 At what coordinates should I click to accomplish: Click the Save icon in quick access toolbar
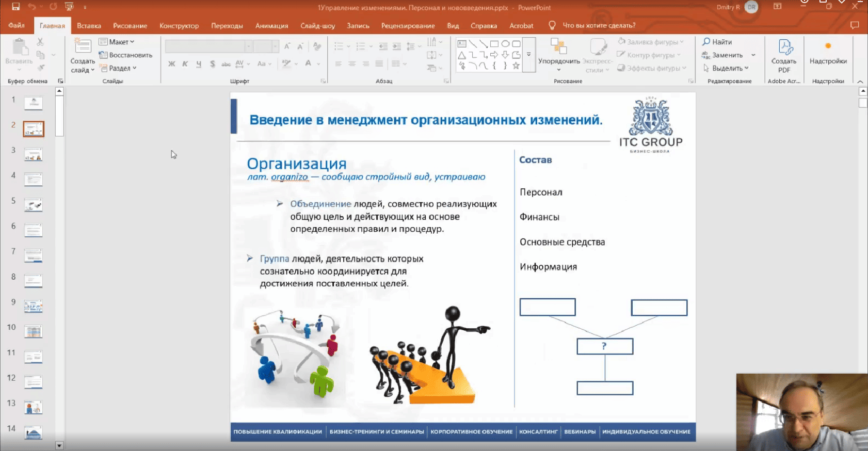click(15, 7)
